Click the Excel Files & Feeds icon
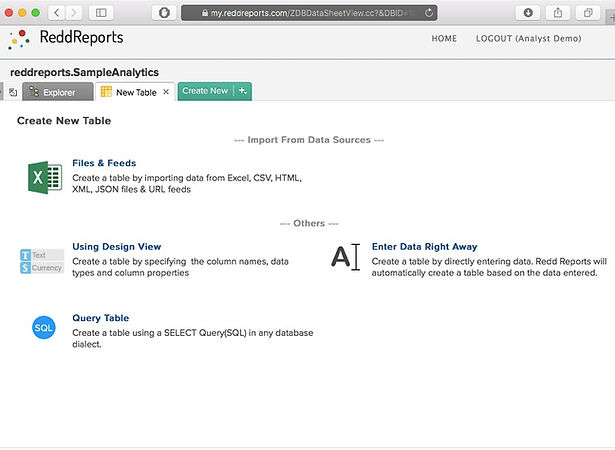Image resolution: width=615 pixels, height=450 pixels. (45, 177)
